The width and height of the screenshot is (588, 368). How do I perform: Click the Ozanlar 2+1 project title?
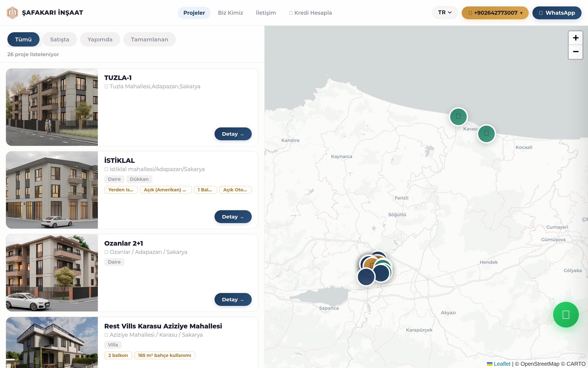[x=123, y=243]
